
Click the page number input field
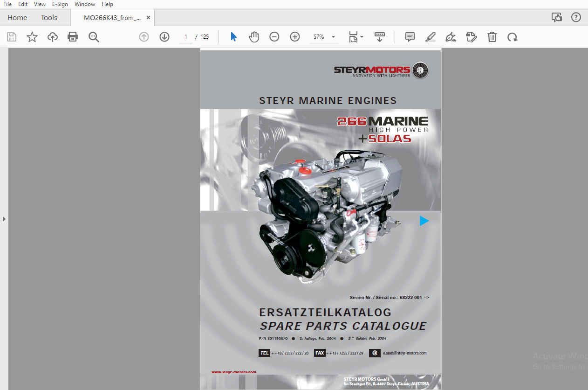[x=185, y=37]
